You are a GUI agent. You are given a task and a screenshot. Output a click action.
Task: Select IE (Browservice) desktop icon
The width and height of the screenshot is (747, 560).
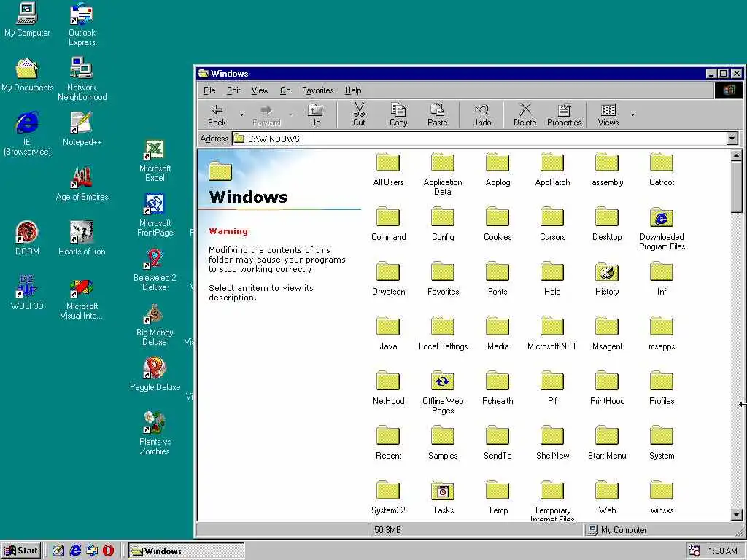(27, 134)
